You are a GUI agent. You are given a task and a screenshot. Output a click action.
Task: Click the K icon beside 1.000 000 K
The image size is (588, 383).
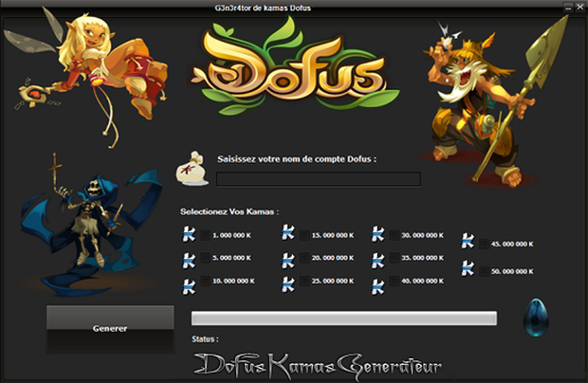189,234
